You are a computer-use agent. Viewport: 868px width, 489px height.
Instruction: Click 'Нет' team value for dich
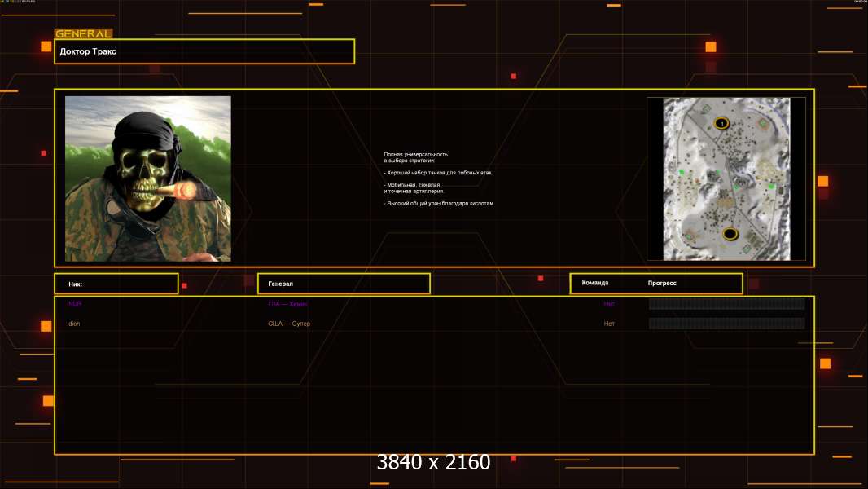(609, 324)
